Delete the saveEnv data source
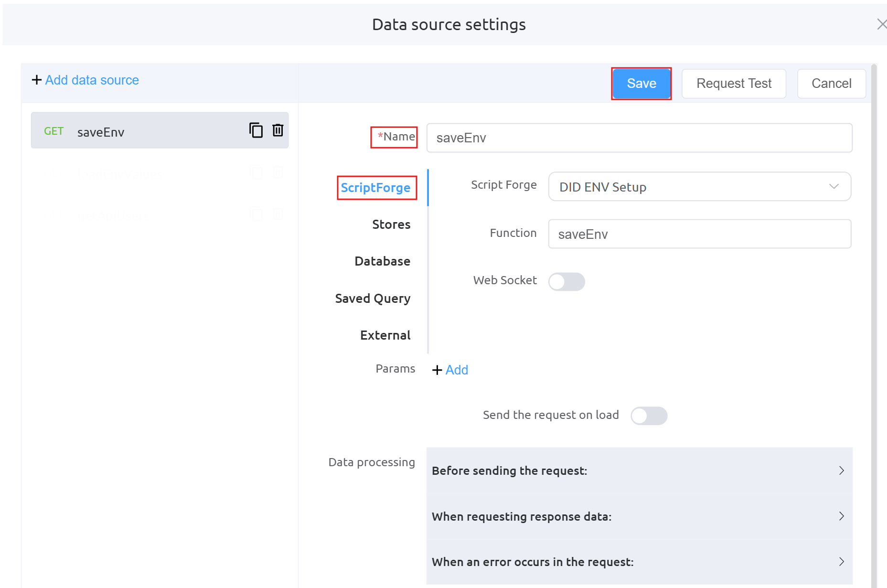This screenshot has height=588, width=887. pos(278,130)
